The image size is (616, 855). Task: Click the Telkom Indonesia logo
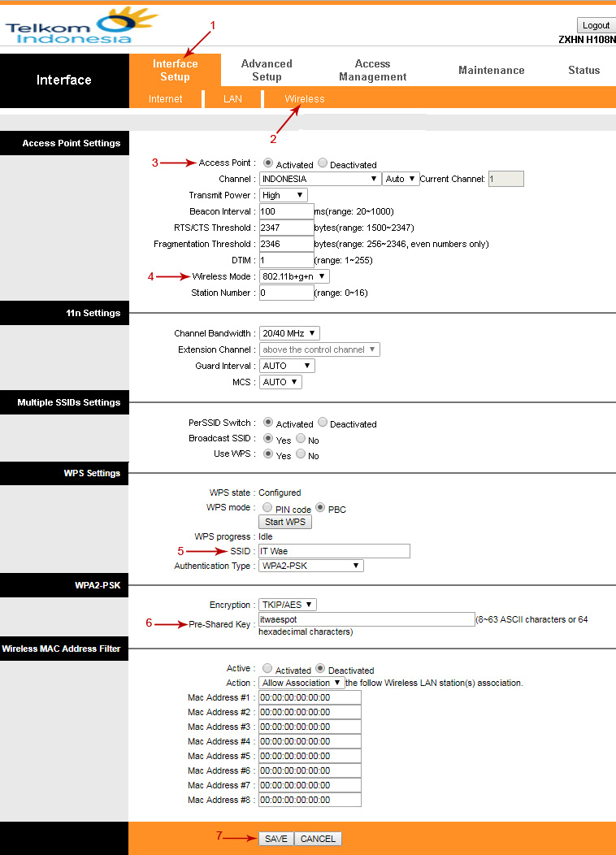[x=82, y=26]
